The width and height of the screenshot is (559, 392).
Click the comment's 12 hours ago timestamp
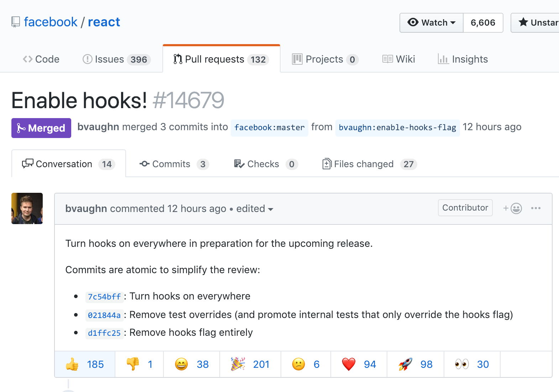[x=197, y=208]
